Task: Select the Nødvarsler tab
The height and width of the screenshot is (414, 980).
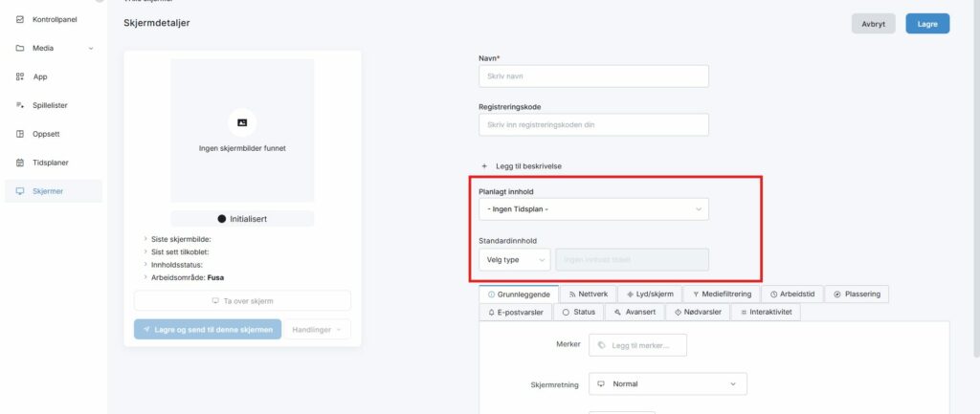Action: point(698,312)
